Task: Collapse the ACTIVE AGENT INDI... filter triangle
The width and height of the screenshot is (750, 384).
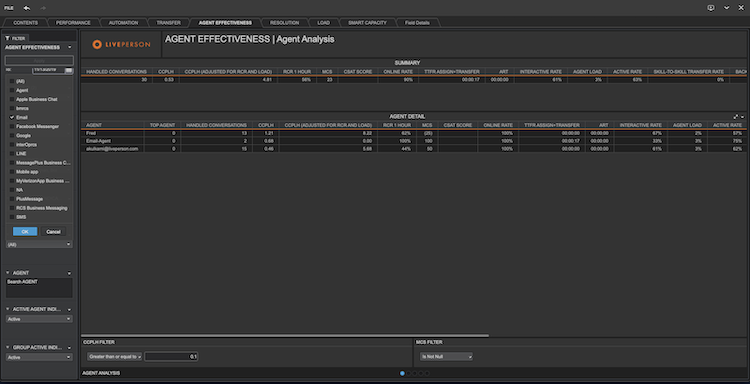Action: click(8, 309)
